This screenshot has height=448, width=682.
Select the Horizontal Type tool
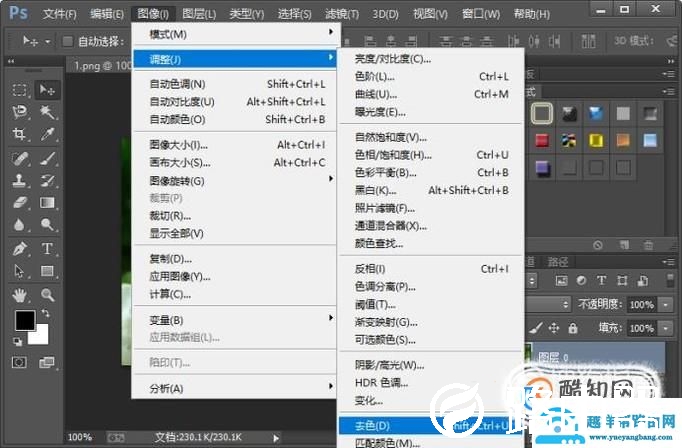(47, 249)
